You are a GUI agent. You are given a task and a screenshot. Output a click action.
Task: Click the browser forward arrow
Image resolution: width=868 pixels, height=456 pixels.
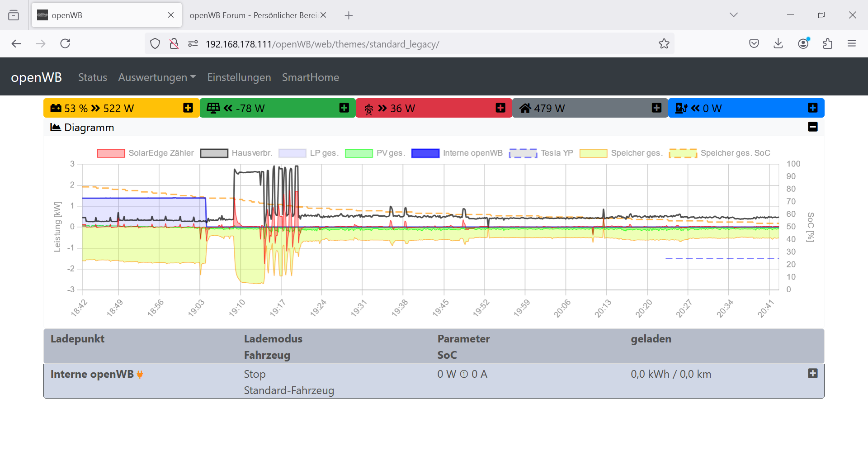point(41,43)
